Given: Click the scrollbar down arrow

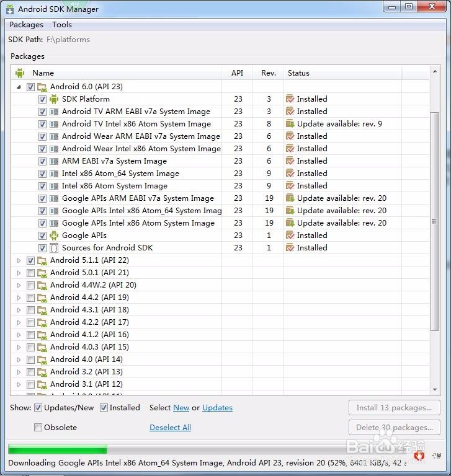Looking at the screenshot, I should tap(435, 389).
